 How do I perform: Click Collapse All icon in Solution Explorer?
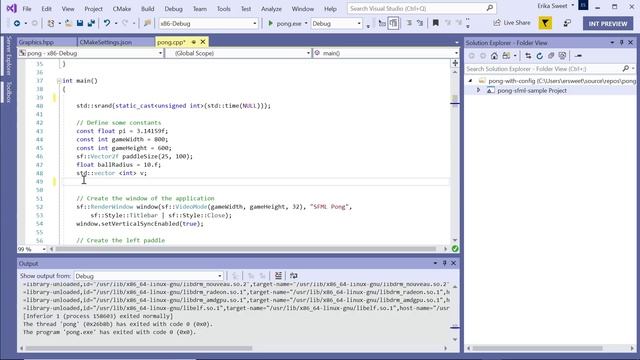[x=551, y=56]
